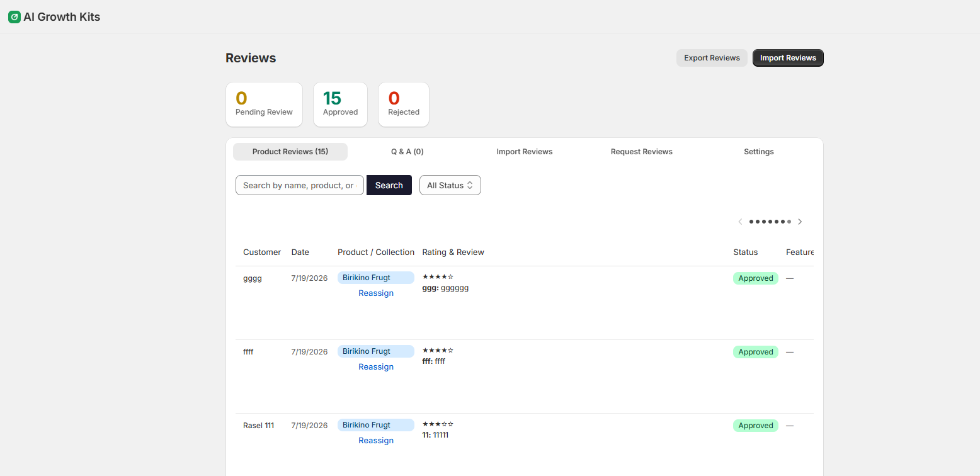Click the Date column header
Viewport: 980px width, 476px height.
[300, 252]
